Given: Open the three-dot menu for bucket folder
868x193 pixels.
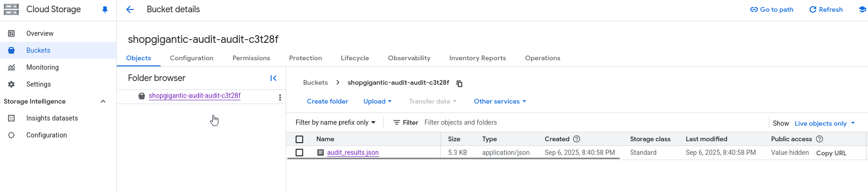Looking at the screenshot, I should [280, 97].
